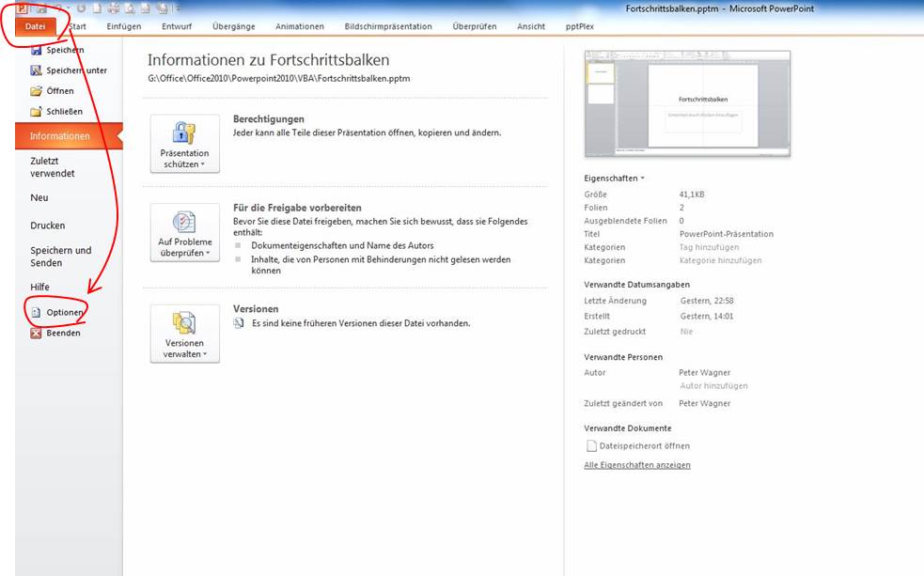Click the save icon in quick access toolbar

(41, 8)
